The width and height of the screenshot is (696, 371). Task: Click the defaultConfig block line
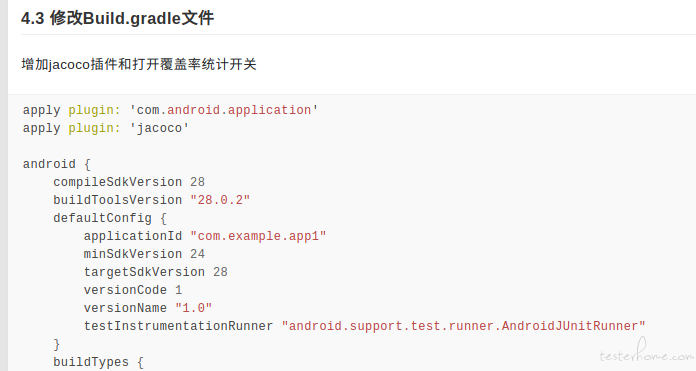pos(110,218)
